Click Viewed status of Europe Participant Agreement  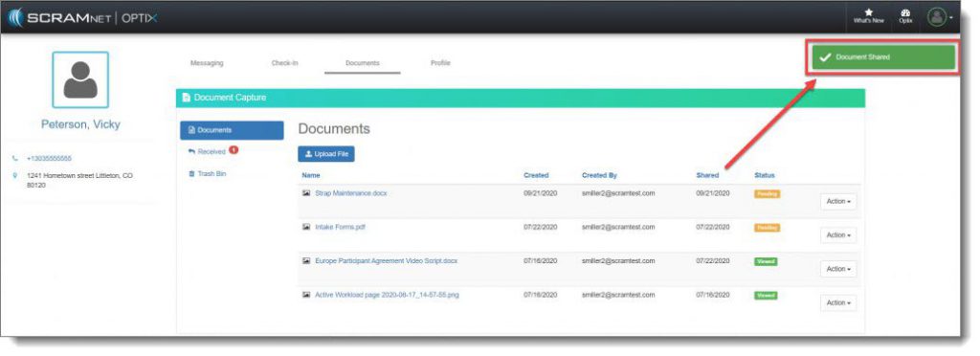[766, 261]
